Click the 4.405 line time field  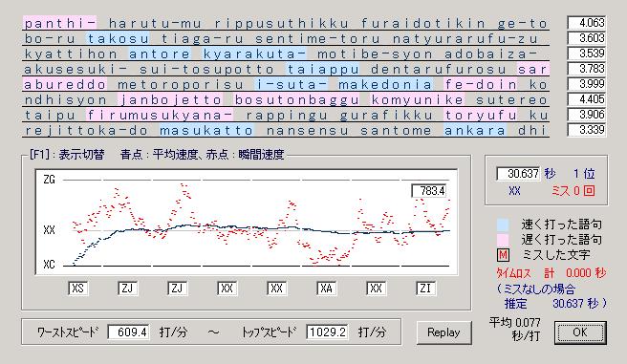(x=586, y=99)
